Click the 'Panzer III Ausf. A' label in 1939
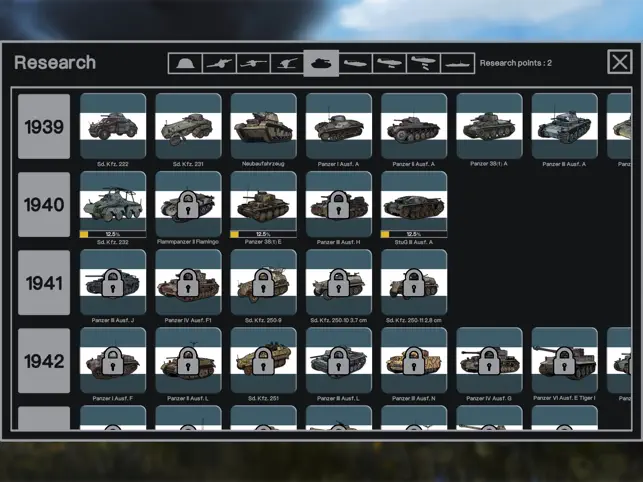Screen dimensions: 643x482 (564, 164)
